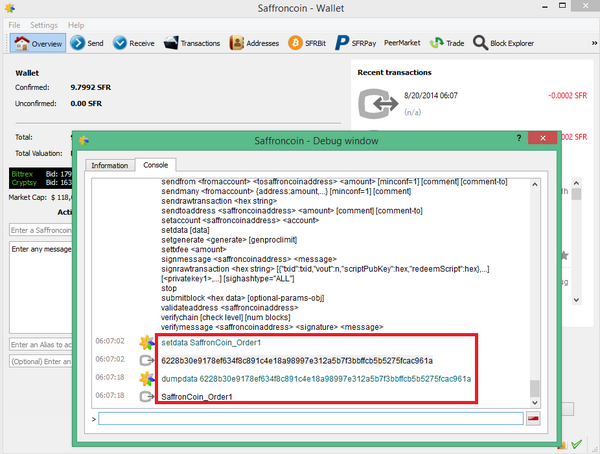The width and height of the screenshot is (600, 454).
Task: Close the Saffroncoin Debug window
Action: 542,138
